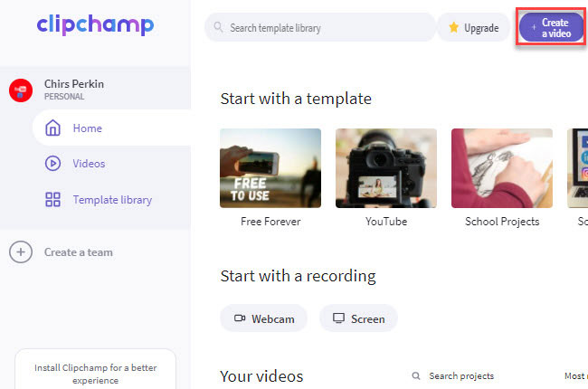This screenshot has height=389, width=588.
Task: Click the Your videos heading
Action: tap(261, 376)
